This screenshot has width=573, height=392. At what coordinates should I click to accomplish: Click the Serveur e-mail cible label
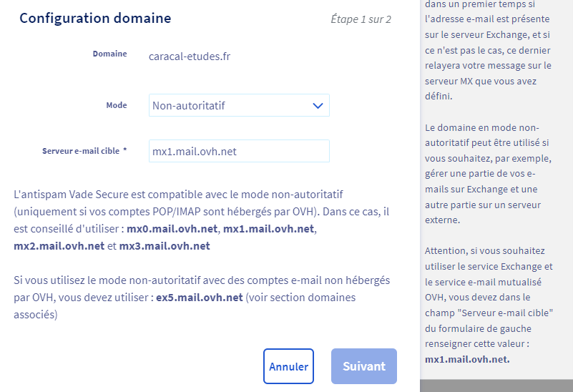pyautogui.click(x=84, y=151)
